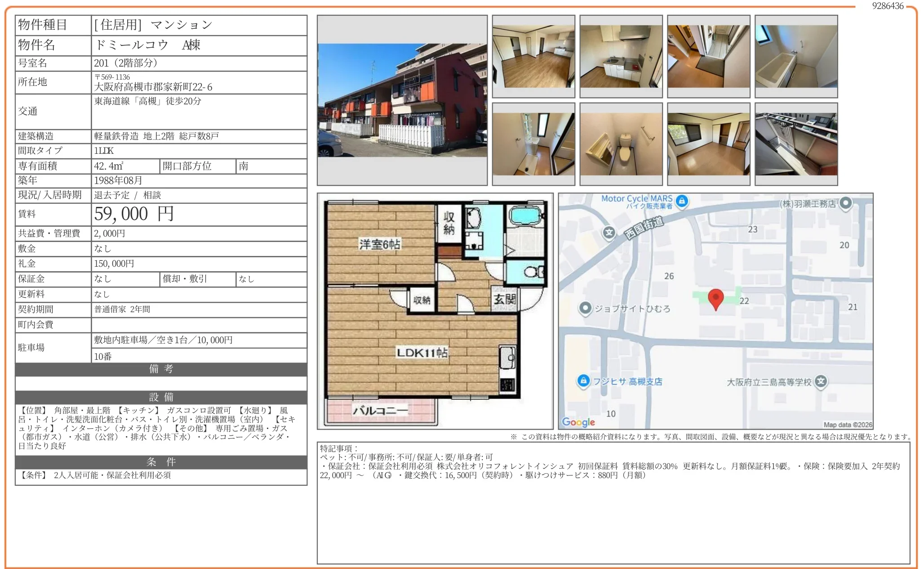
Task: Open the toilet room photo thumbnail
Action: pos(621,144)
